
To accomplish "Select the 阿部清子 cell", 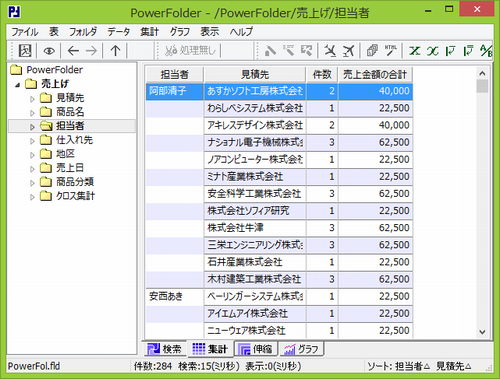I will click(x=175, y=91).
